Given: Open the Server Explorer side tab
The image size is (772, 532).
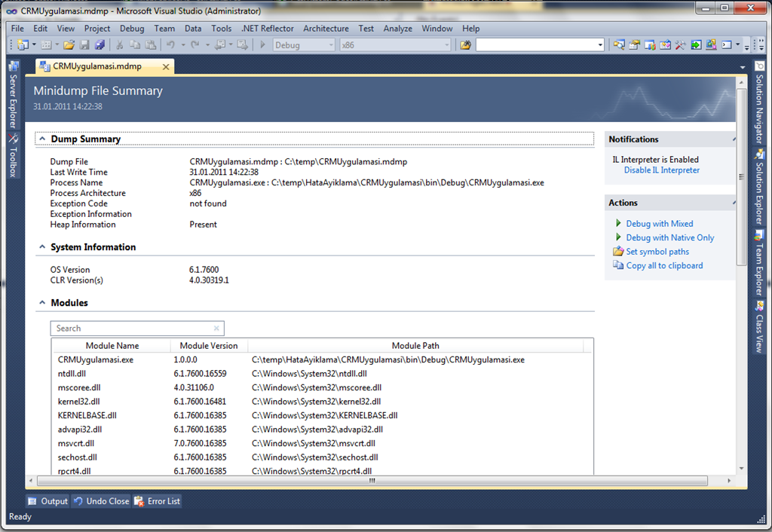Looking at the screenshot, I should point(14,94).
